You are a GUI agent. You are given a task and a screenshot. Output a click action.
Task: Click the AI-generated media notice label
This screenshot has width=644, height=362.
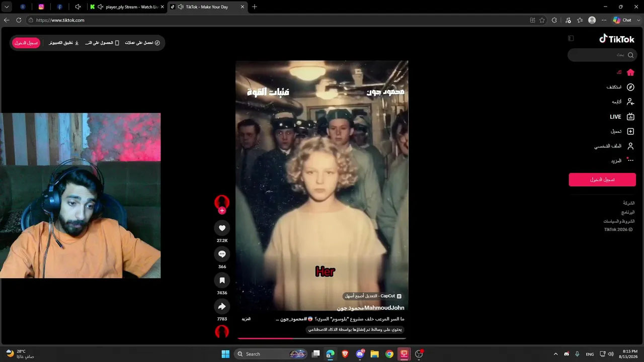coord(356,330)
